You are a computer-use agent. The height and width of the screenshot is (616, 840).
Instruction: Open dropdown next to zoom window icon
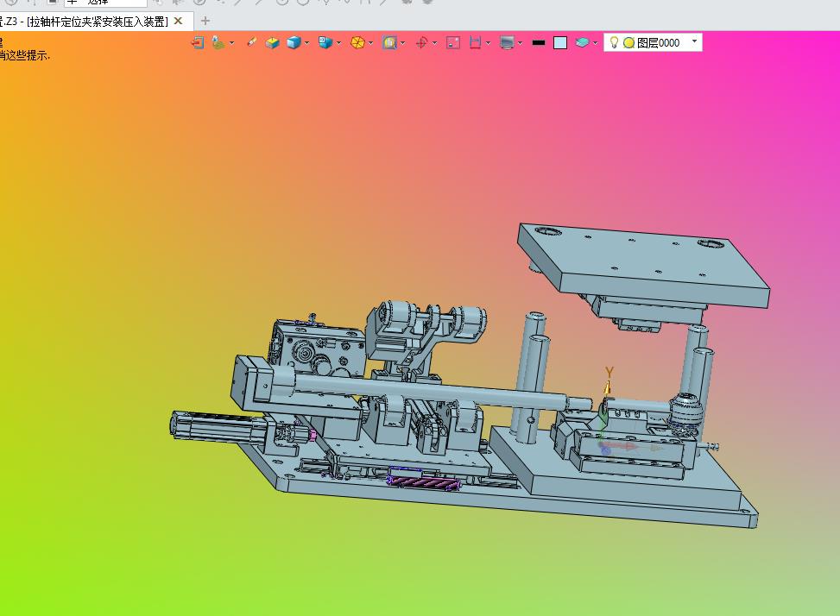click(403, 43)
